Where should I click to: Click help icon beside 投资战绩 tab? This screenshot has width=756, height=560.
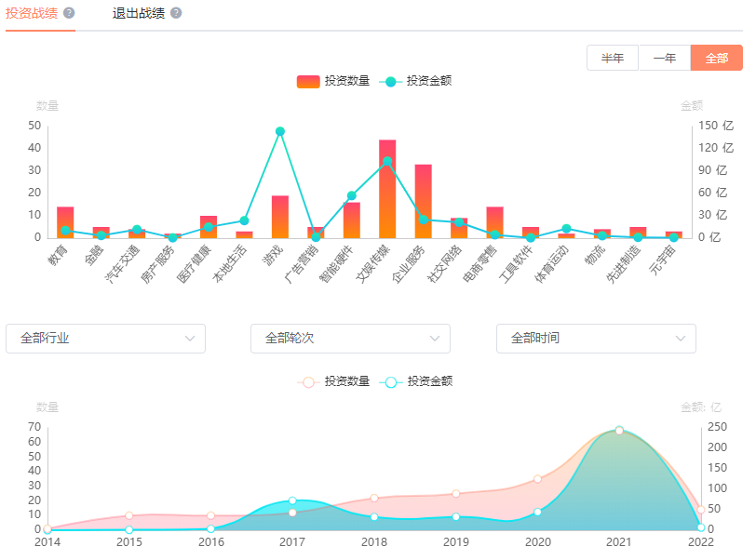point(70,14)
